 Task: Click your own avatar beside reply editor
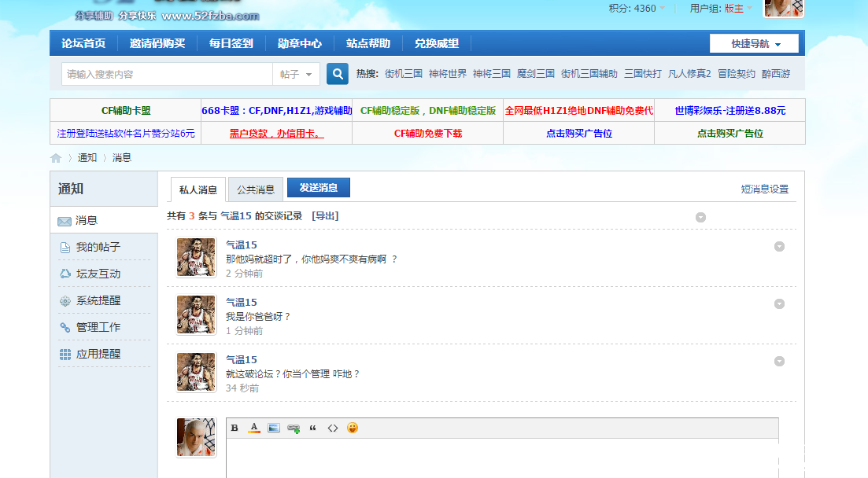pyautogui.click(x=196, y=437)
